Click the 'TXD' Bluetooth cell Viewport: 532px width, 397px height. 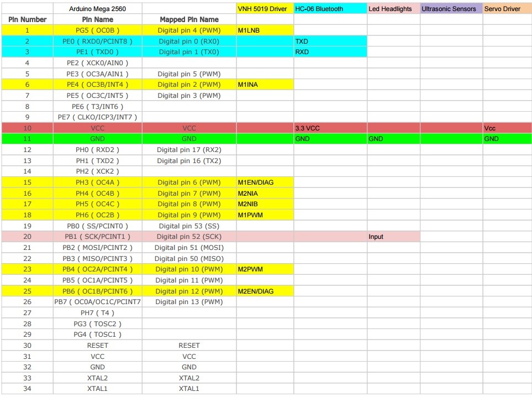330,41
